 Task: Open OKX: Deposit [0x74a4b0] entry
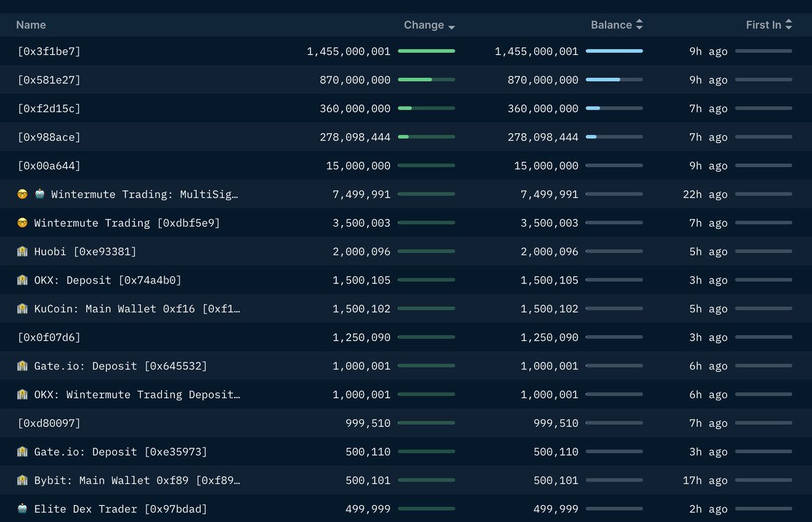click(x=108, y=280)
